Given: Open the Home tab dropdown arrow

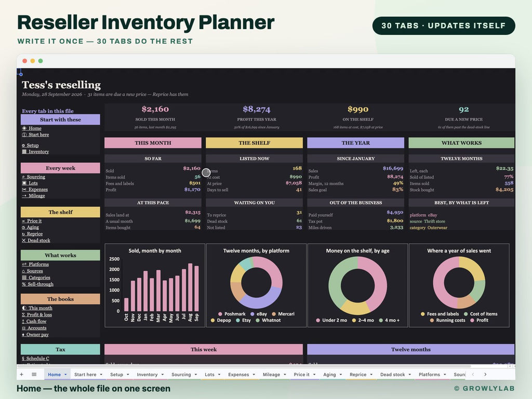Looking at the screenshot, I should (65, 375).
